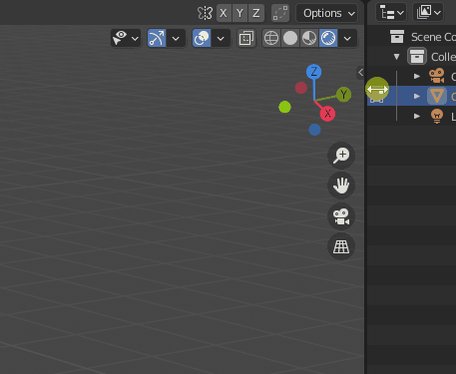Click the Scene Collection box icon
456x374 pixels.
(397, 37)
